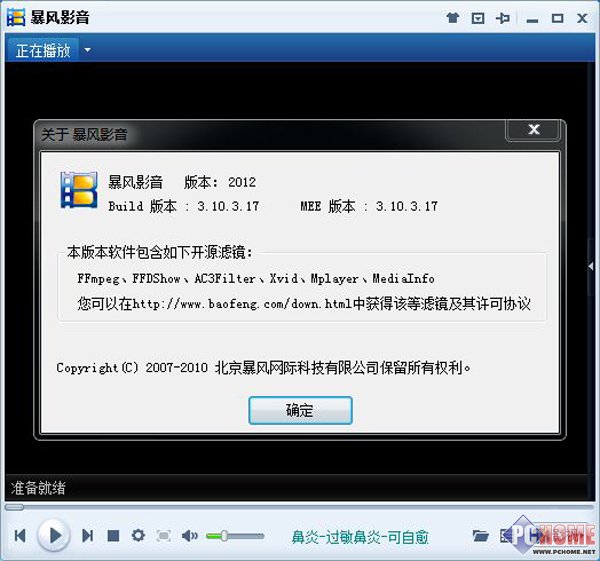Click the 暴风影音 logo in title bar
Viewport: 600px width, 561px height.
pos(16,17)
